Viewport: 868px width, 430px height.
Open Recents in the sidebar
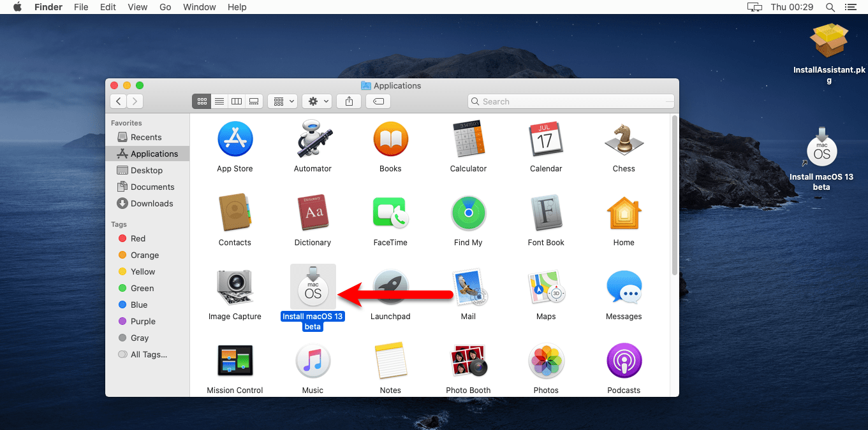(x=147, y=137)
